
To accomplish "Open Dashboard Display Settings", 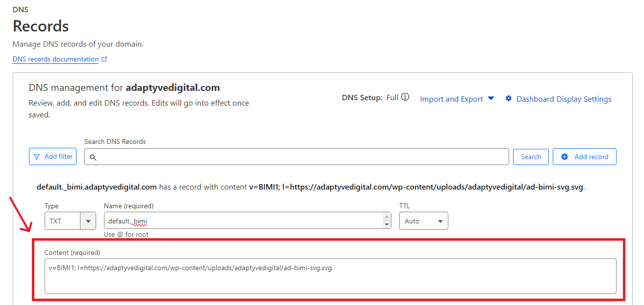I will (x=564, y=99).
